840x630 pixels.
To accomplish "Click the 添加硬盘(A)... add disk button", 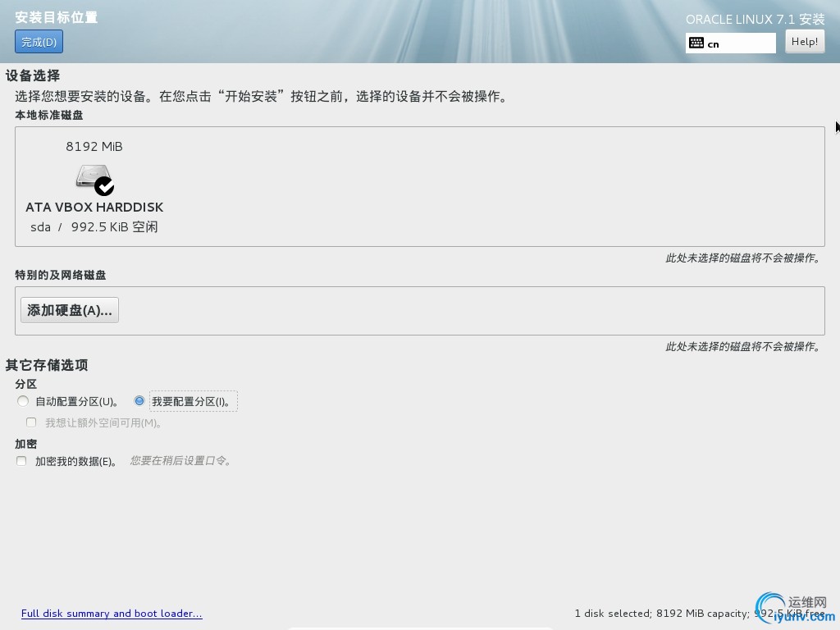I will coord(70,310).
